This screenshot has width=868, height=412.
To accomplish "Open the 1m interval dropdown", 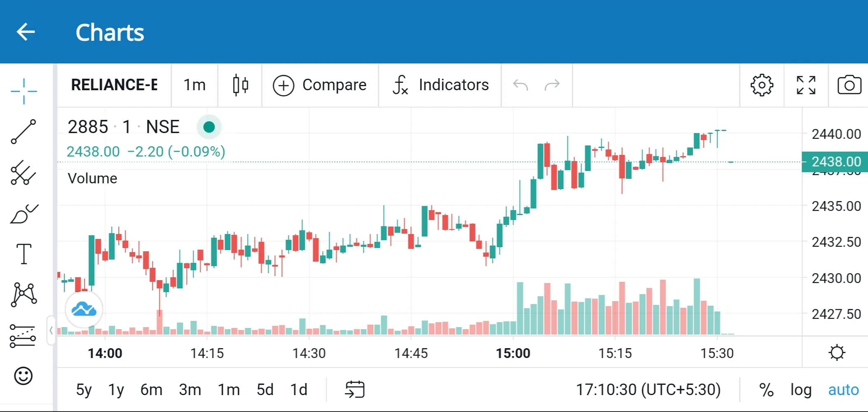I will pyautogui.click(x=194, y=85).
